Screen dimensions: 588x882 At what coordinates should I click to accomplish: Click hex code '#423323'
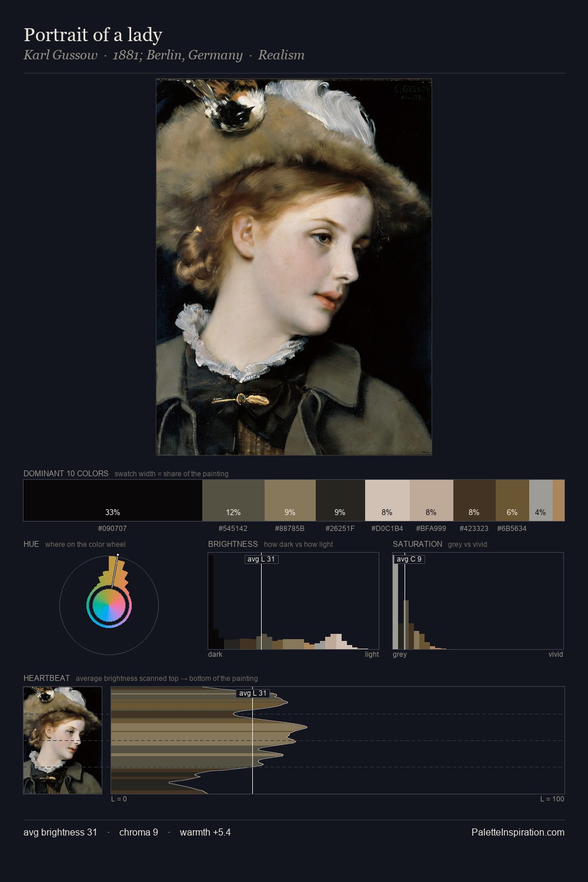tap(474, 529)
